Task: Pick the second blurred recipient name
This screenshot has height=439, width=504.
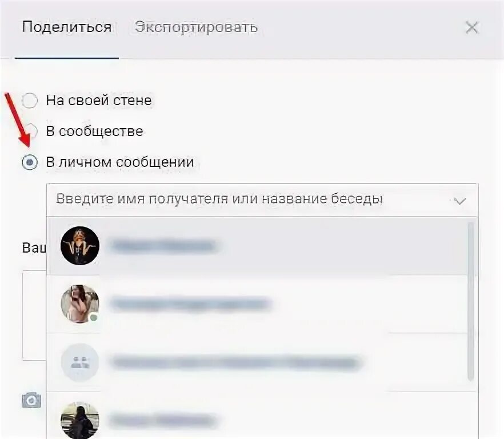Action: (191, 304)
